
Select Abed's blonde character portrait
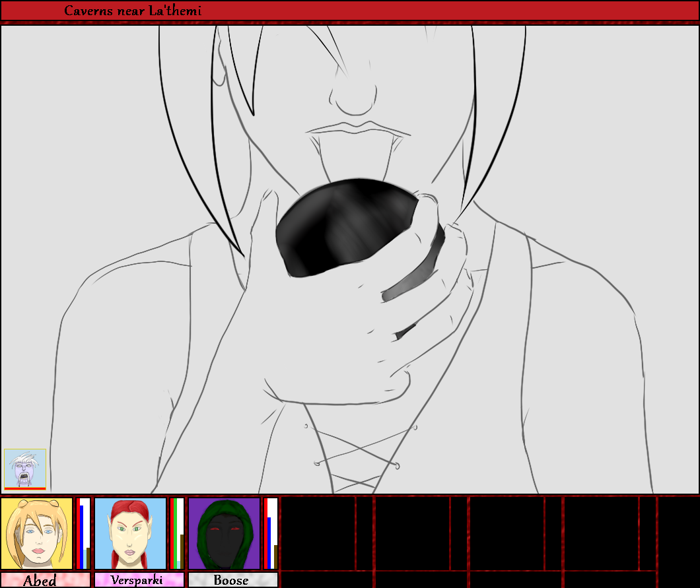36,533
